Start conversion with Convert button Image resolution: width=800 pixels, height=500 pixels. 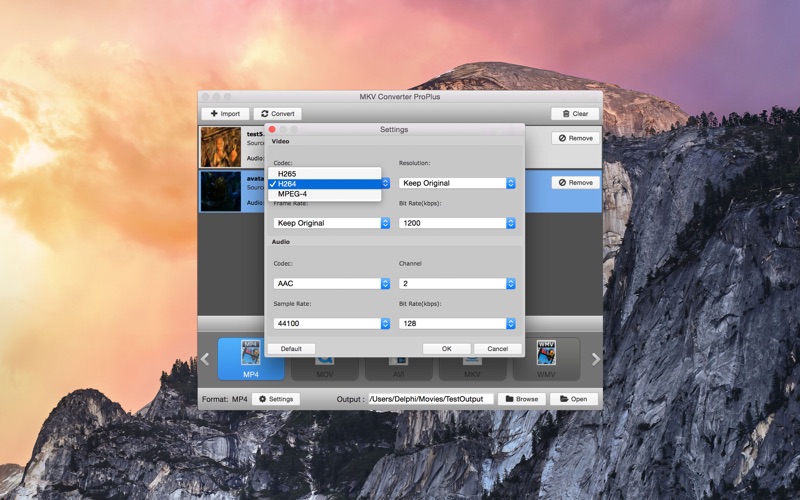coord(278,114)
